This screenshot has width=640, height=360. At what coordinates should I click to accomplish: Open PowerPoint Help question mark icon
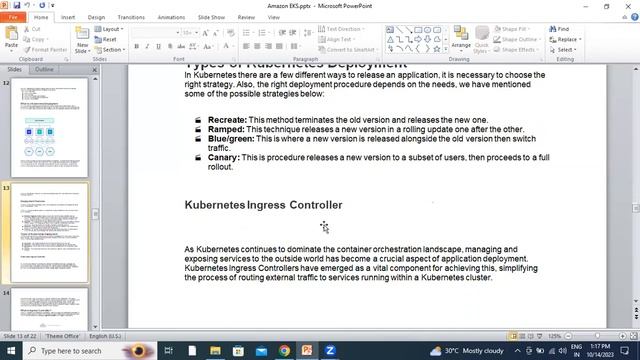(635, 17)
